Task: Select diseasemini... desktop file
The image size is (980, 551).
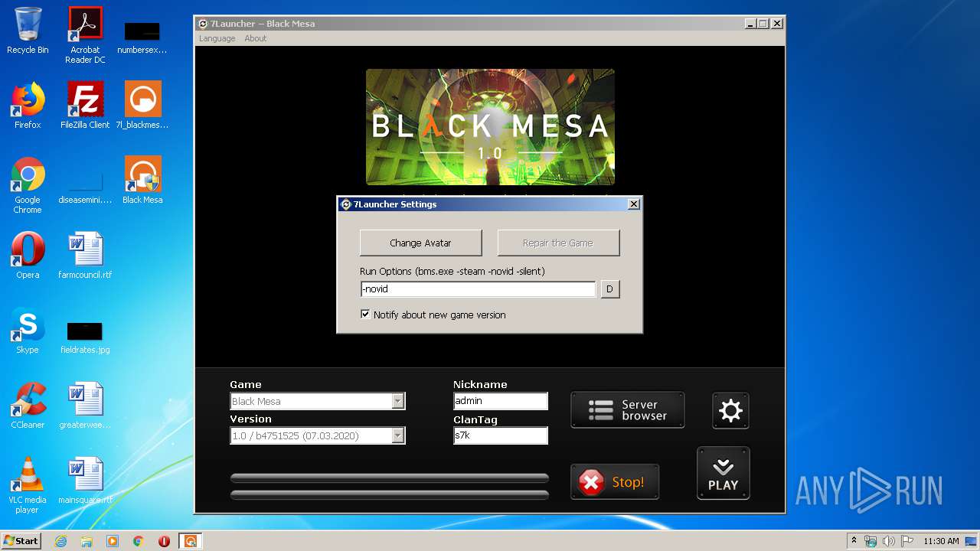Action: 85,188
